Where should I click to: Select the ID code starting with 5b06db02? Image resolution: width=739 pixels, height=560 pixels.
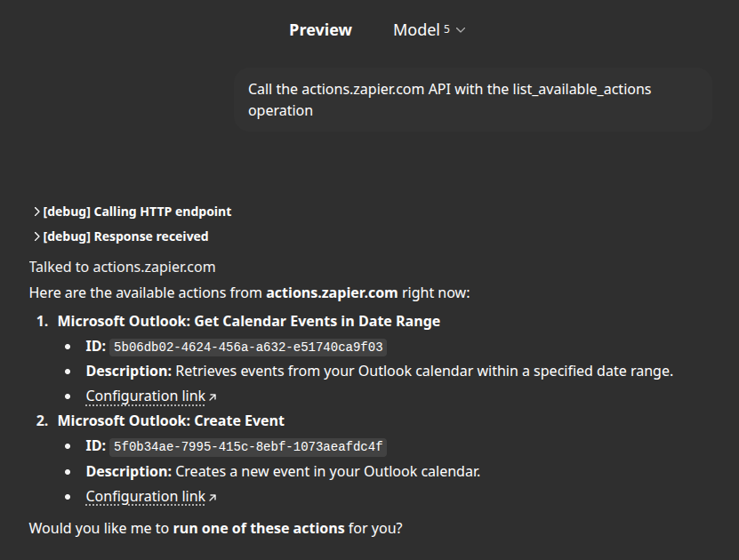(247, 347)
